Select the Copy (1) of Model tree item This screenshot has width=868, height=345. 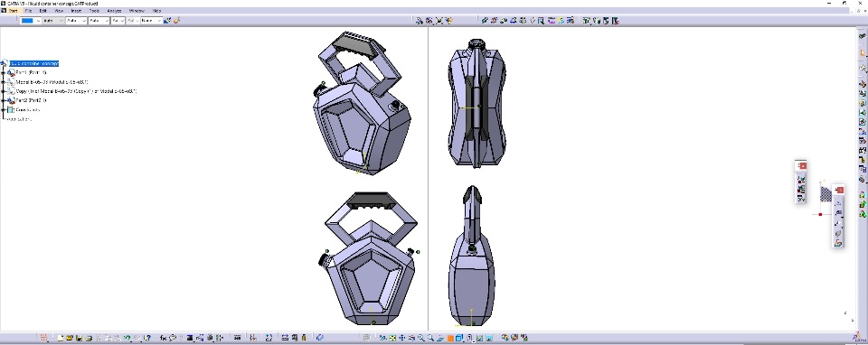pyautogui.click(x=76, y=90)
